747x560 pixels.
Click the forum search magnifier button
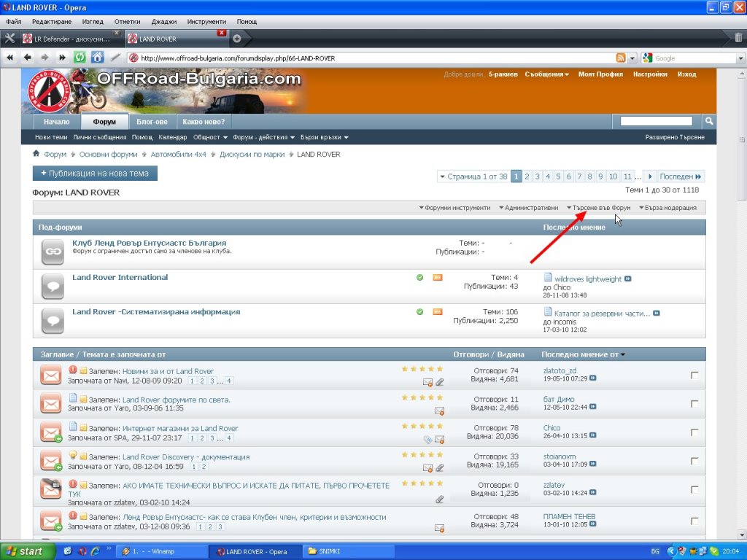click(x=709, y=121)
